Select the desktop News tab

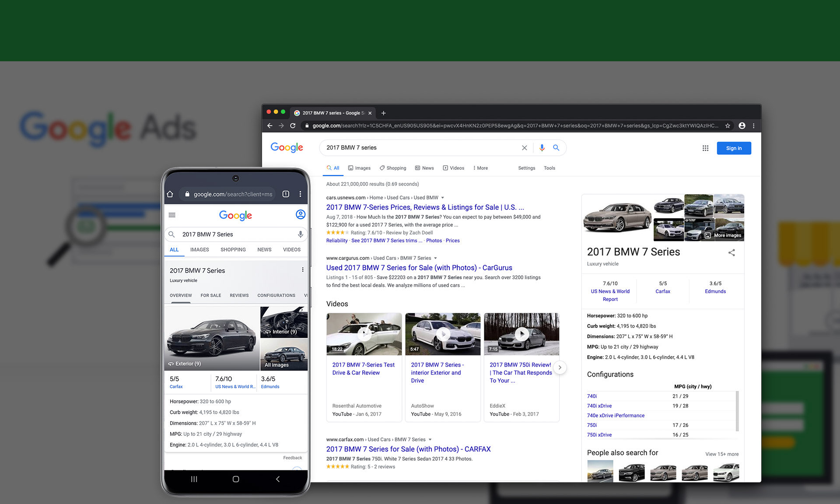pos(424,168)
